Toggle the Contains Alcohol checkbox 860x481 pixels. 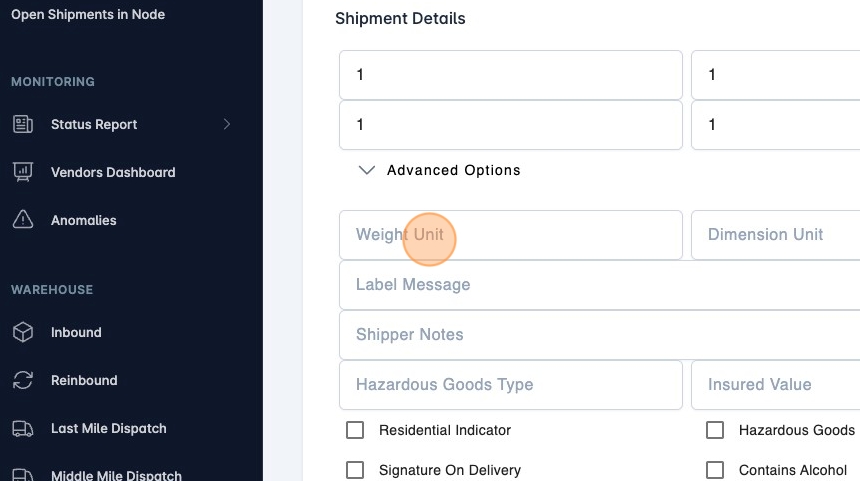point(715,470)
